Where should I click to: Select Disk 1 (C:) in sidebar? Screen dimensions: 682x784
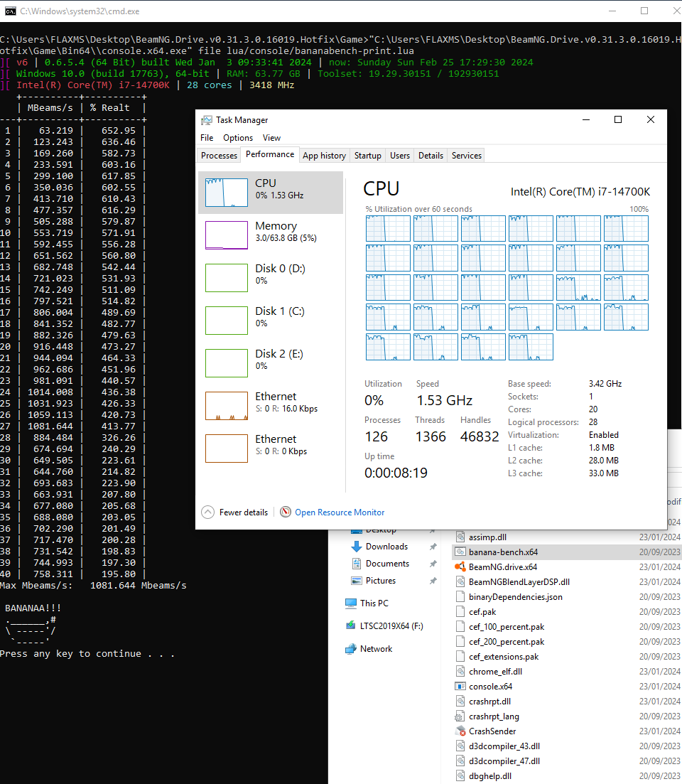271,320
